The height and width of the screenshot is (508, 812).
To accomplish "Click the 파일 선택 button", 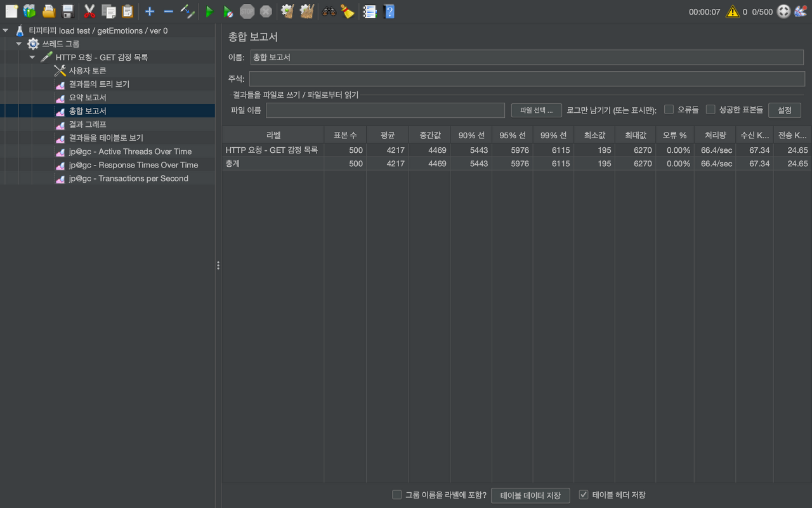I will (x=537, y=110).
